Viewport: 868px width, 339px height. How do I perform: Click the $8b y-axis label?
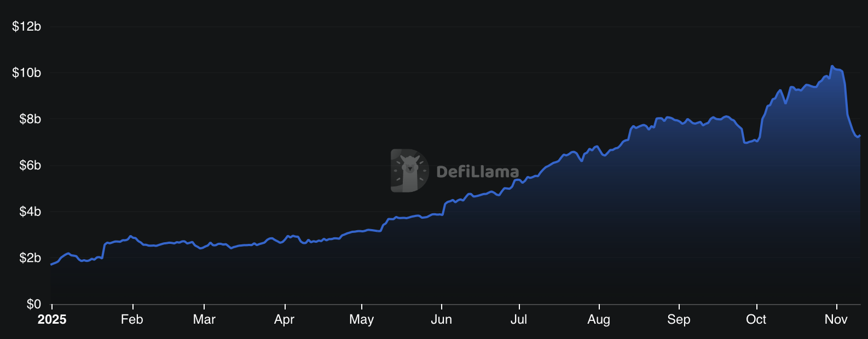pyautogui.click(x=30, y=119)
